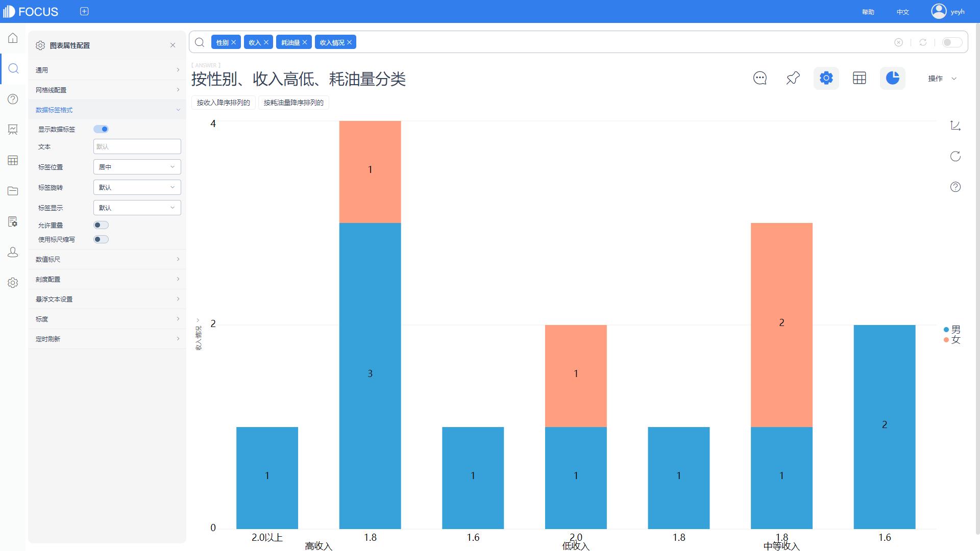
Task: Click the chart refresh icon on the right
Action: [x=955, y=156]
